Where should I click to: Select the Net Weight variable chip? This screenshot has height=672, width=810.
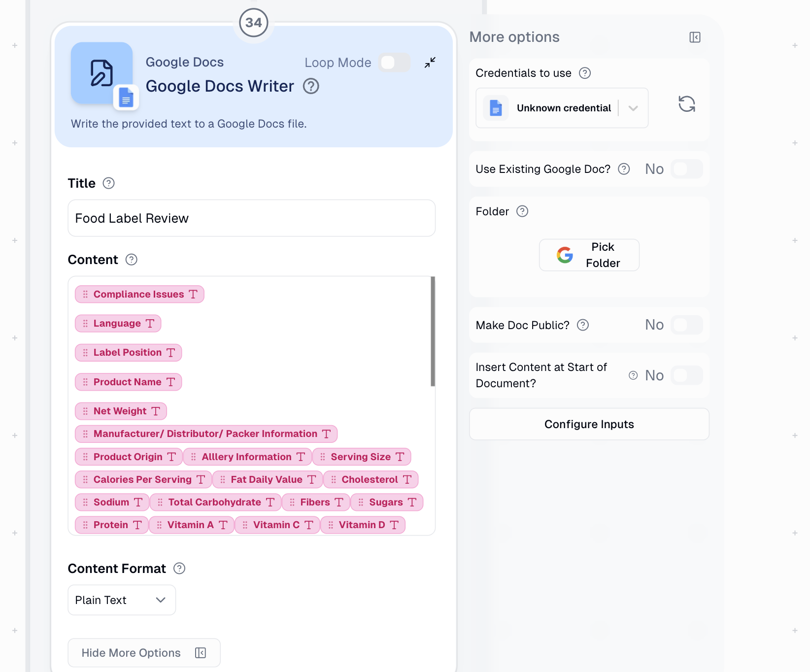(121, 411)
